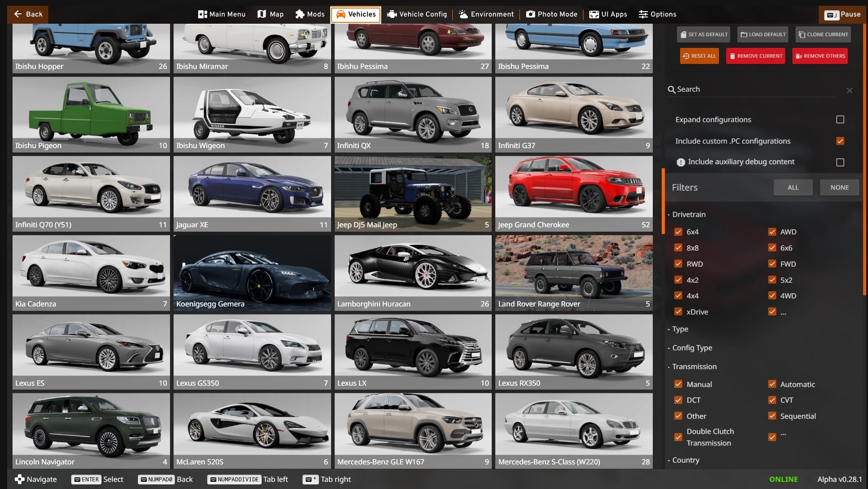
Task: Select the Infiniti QX thumbnail
Action: pos(413,114)
